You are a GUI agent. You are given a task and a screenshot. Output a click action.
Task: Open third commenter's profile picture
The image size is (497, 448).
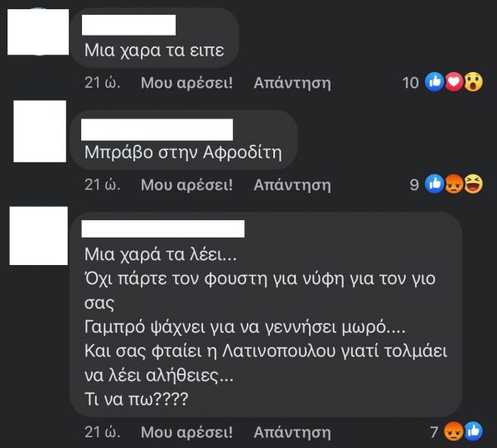point(39,235)
